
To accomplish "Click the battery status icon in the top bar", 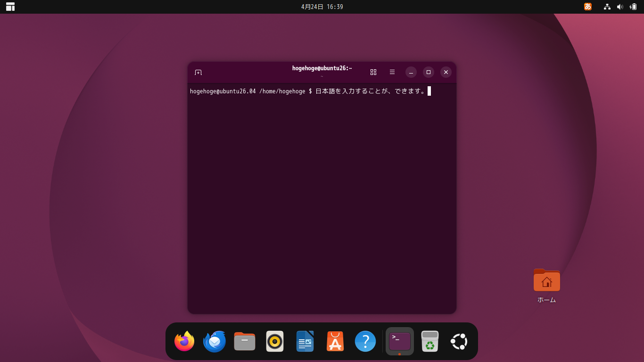I will (633, 7).
